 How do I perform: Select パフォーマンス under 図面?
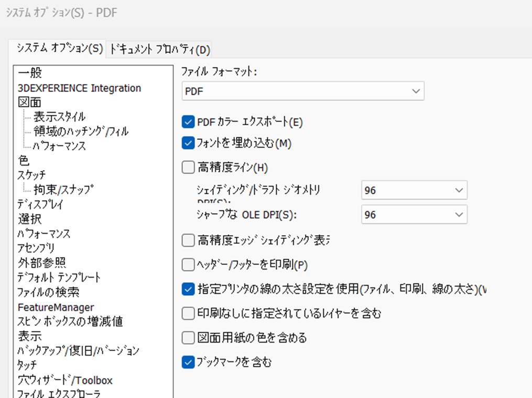click(59, 146)
